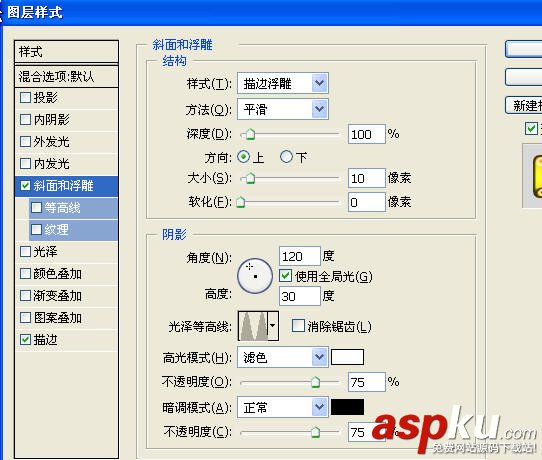Click the 深度(D) slider handle
Viewport: 542px width, 460px height.
coord(250,134)
